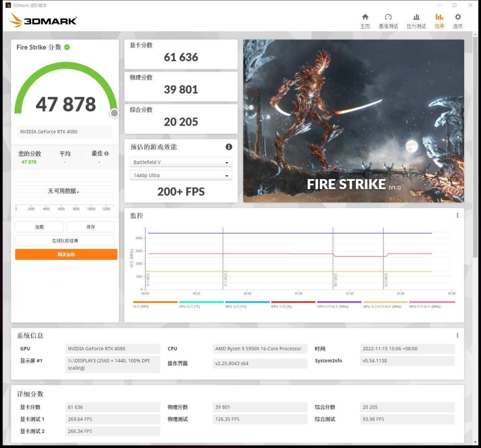Click the Fire Strike preview image
Image resolution: width=481 pixels, height=448 pixels.
click(x=354, y=121)
